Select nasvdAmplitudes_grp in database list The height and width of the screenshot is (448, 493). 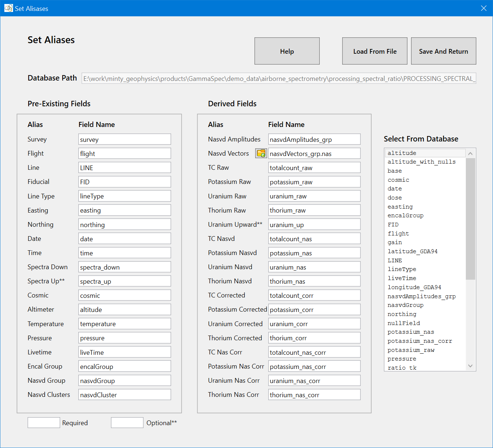pyautogui.click(x=421, y=296)
